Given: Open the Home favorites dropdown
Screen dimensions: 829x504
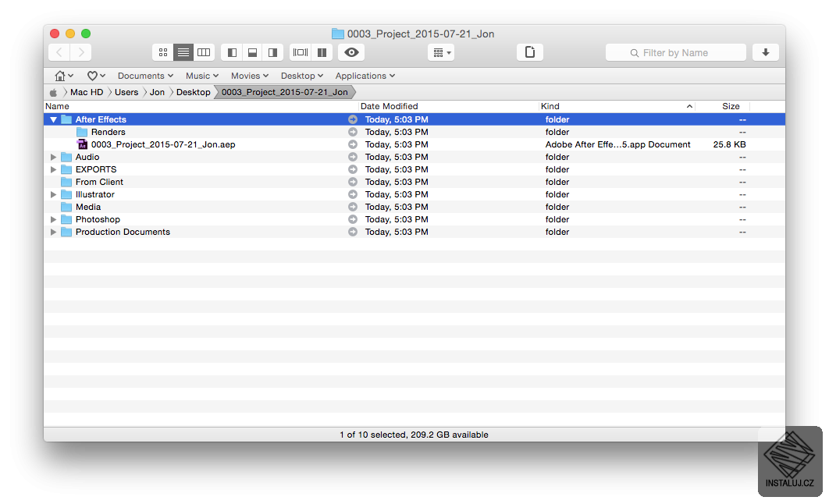Looking at the screenshot, I should [64, 76].
